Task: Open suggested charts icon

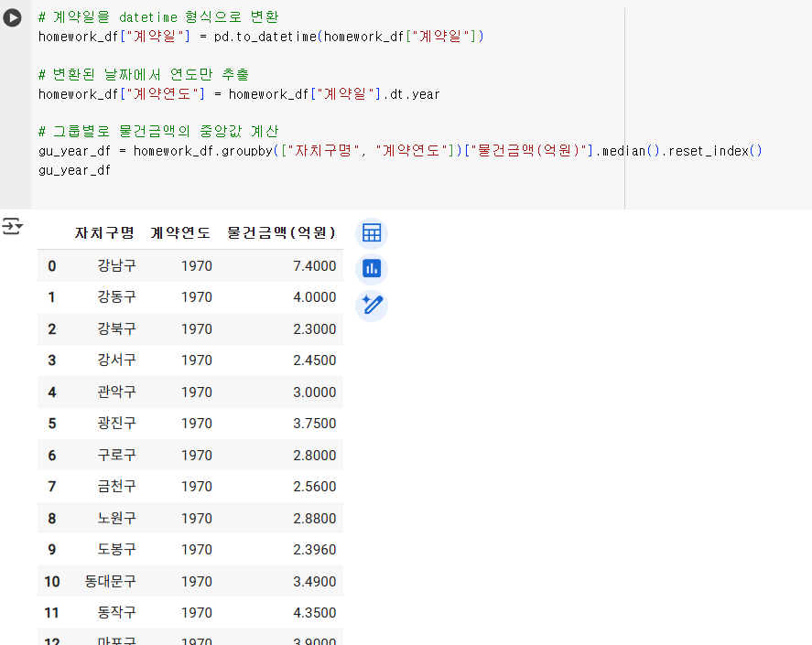Action: [372, 269]
